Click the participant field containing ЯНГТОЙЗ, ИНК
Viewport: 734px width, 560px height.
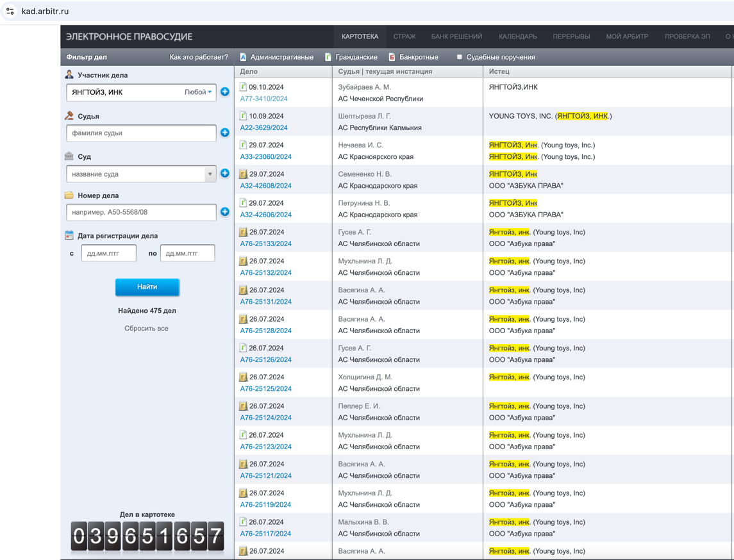tap(141, 92)
